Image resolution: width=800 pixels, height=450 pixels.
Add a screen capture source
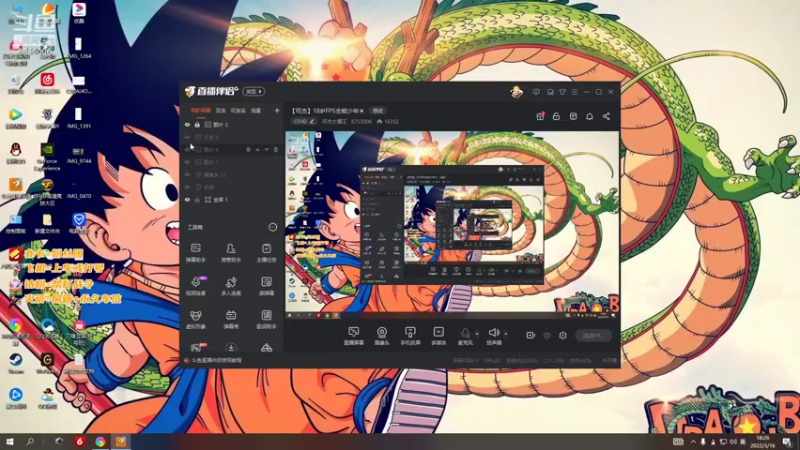[x=353, y=336]
